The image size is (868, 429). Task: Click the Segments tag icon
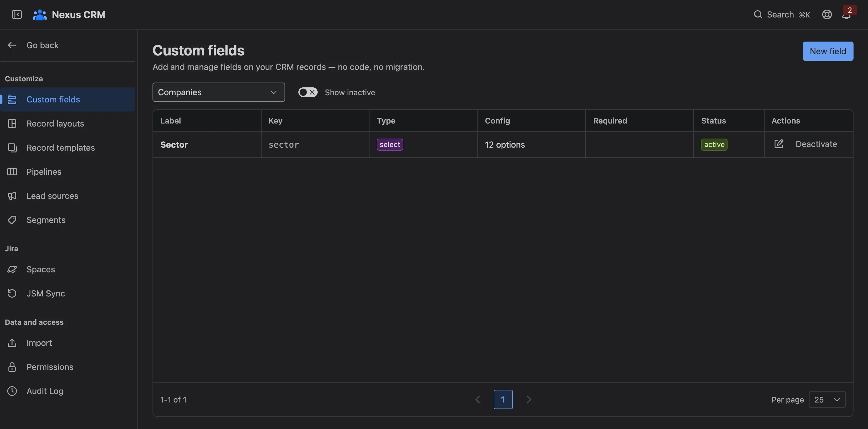click(12, 220)
